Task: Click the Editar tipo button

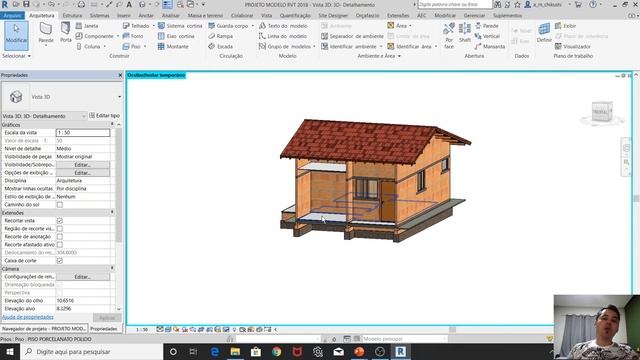Action: (104, 116)
